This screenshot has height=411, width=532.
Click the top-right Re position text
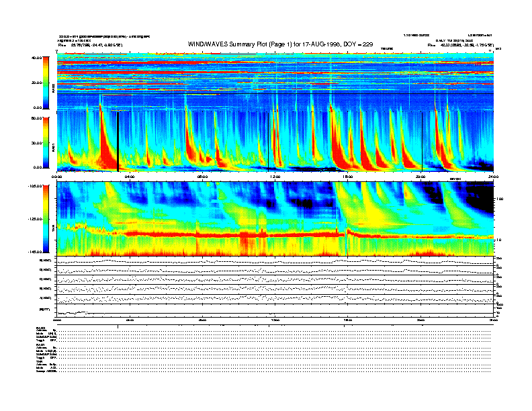(x=460, y=45)
